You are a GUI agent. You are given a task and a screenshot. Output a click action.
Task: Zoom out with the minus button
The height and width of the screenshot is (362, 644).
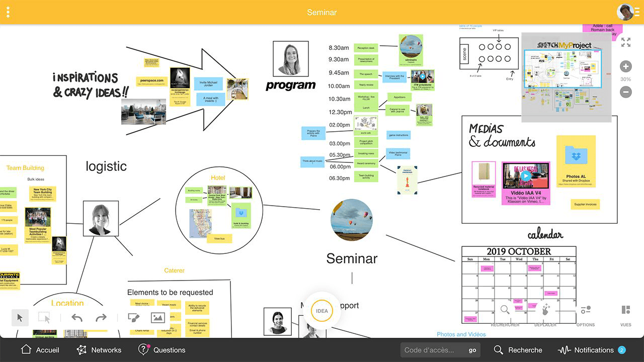coord(625,92)
